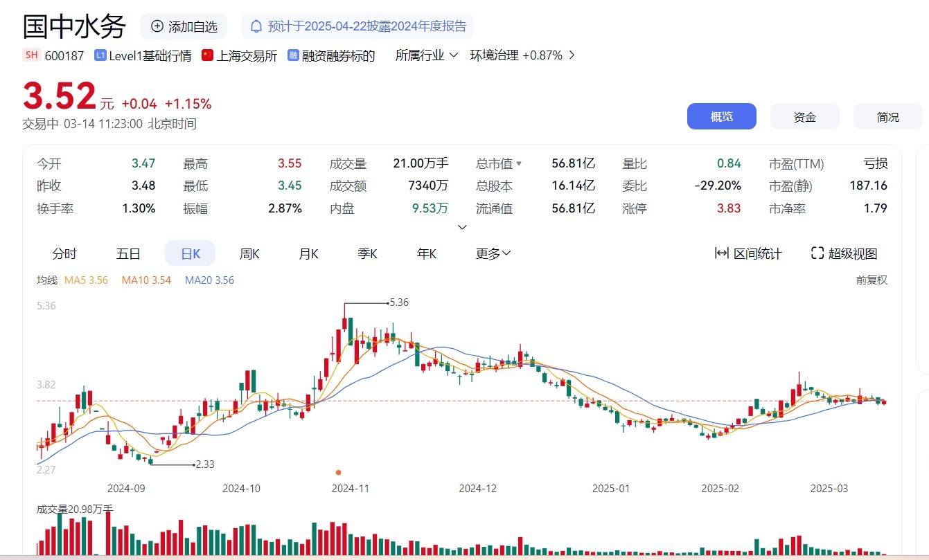Screen dimensions: 929x560
Task: Click the 上海交易所 flag icon
Action: point(207,55)
